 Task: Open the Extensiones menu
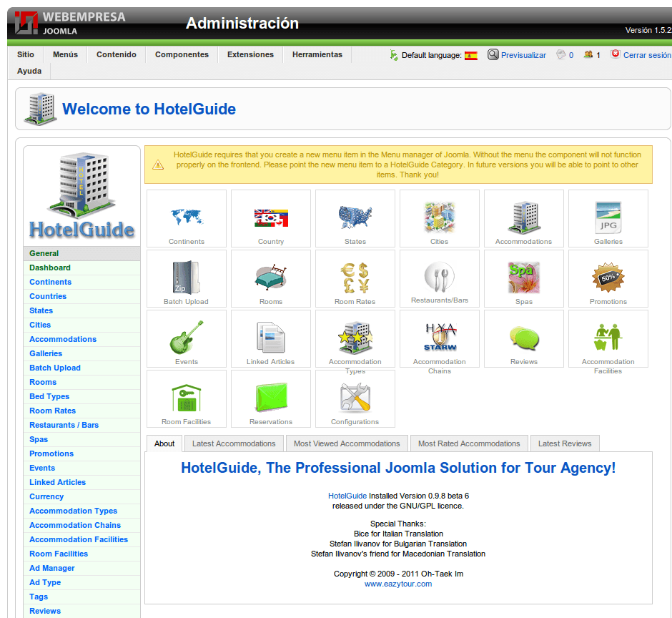250,54
